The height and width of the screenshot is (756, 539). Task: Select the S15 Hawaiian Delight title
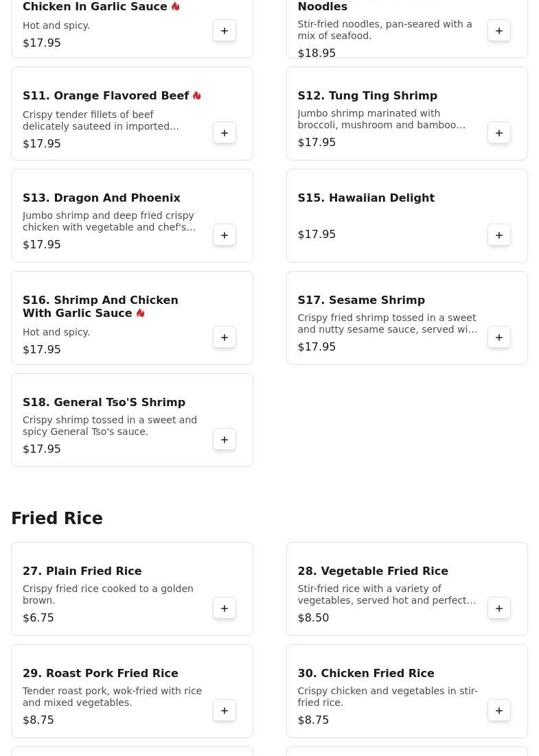point(365,198)
